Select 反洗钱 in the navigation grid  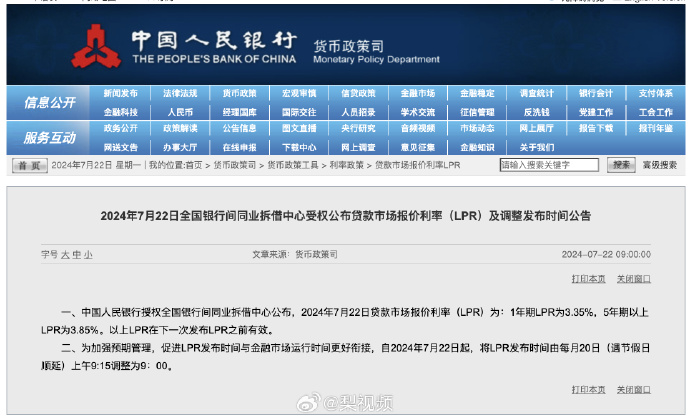click(x=536, y=112)
